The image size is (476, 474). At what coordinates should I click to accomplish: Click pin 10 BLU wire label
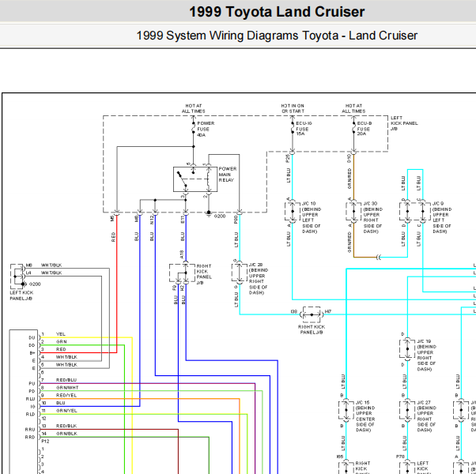point(61,403)
